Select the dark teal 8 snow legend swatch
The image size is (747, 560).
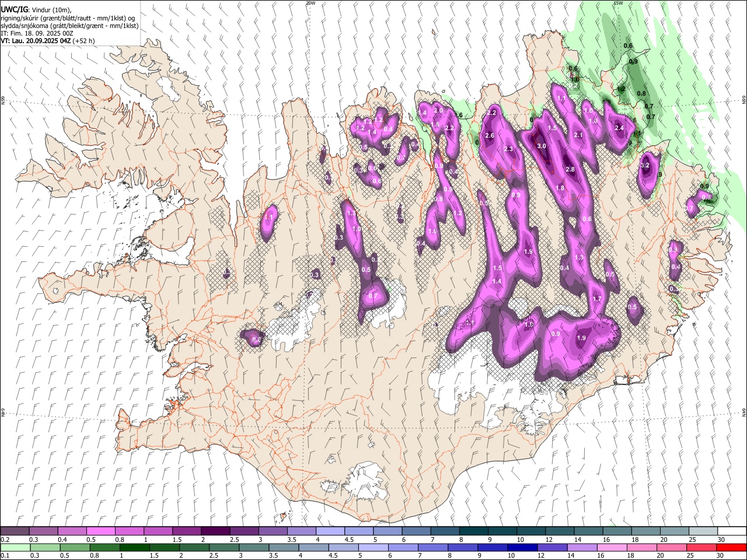pyautogui.click(x=473, y=531)
